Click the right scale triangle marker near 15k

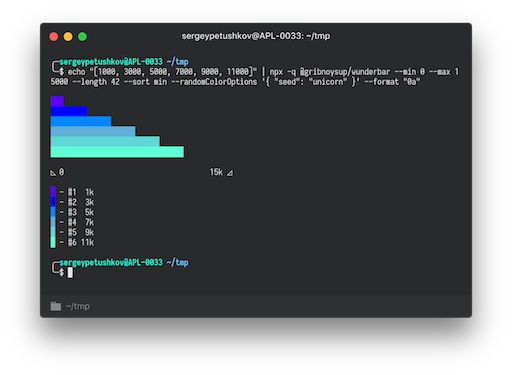pos(230,173)
